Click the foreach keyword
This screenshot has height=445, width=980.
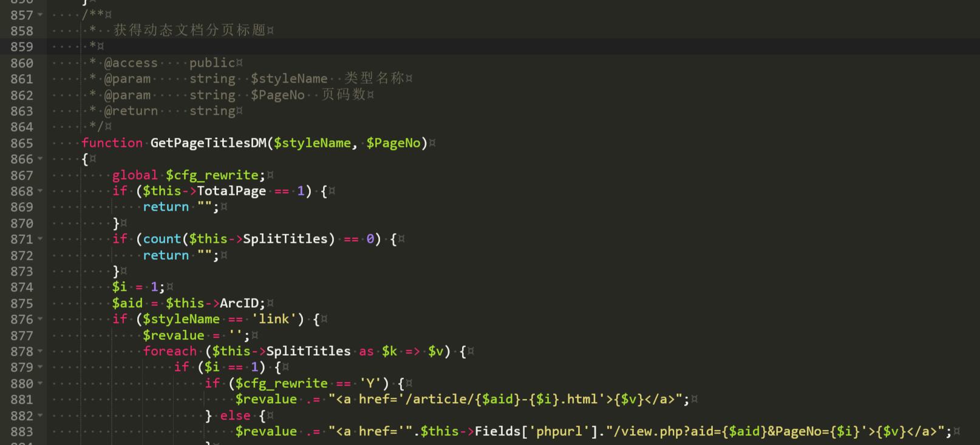click(170, 352)
